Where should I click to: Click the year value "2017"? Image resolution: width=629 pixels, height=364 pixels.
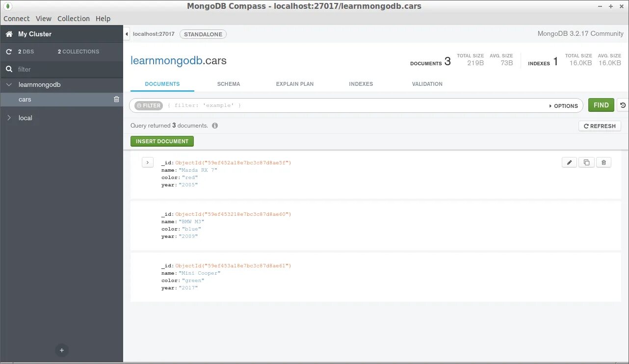188,288
